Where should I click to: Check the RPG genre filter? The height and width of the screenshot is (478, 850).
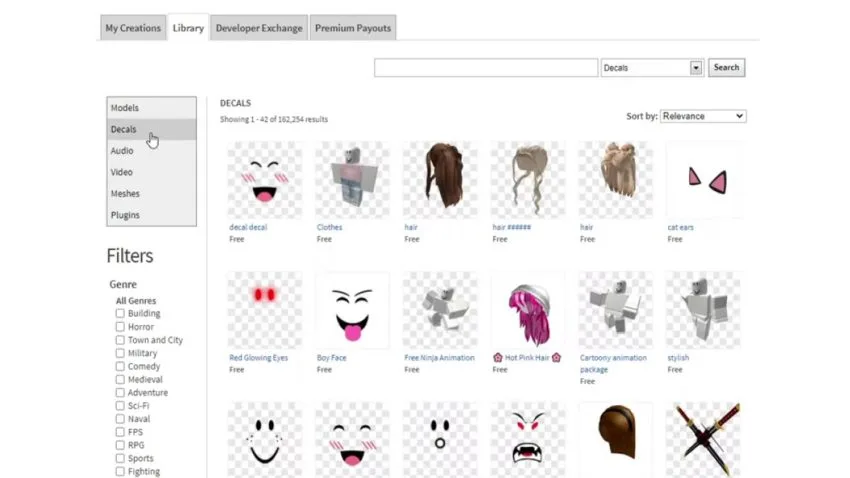point(120,445)
